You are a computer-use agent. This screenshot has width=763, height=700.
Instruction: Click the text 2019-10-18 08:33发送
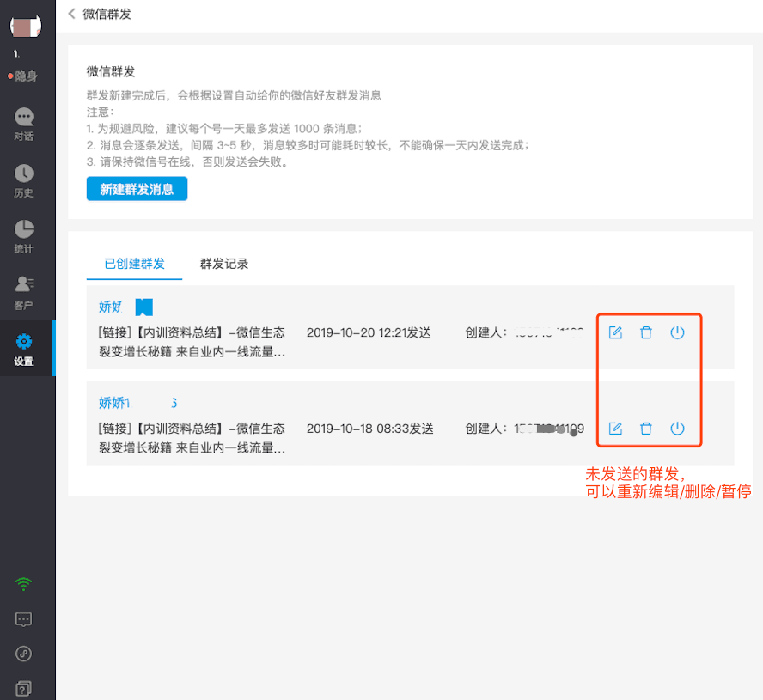pos(369,429)
